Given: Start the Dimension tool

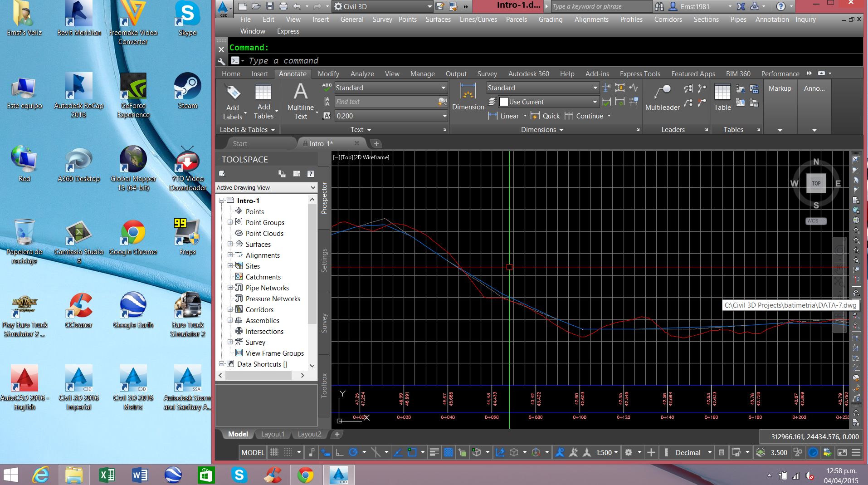Looking at the screenshot, I should click(x=468, y=97).
